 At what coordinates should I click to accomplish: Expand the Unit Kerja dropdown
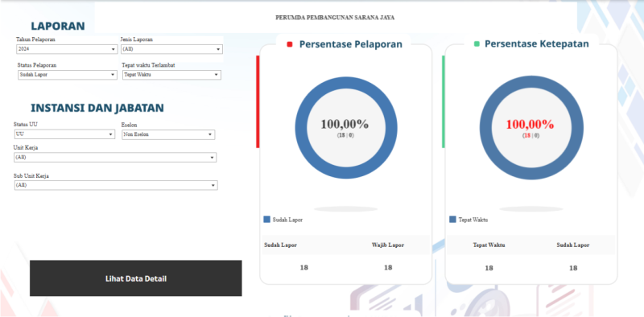point(115,157)
